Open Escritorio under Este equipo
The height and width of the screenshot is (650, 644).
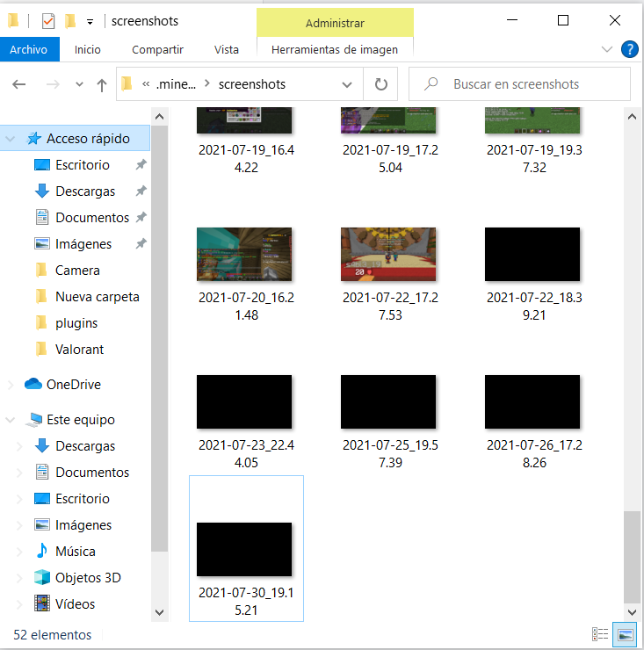click(83, 499)
